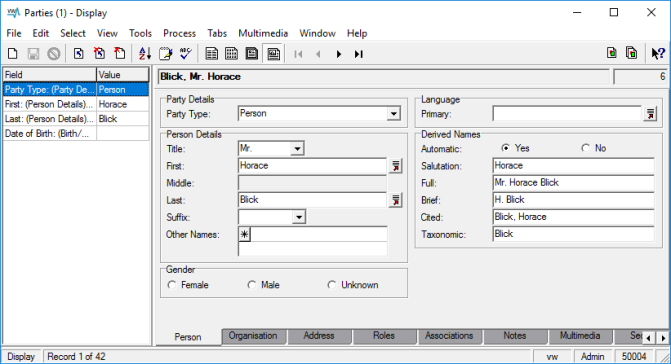Click the red-X blue-arrow page icon
The width and height of the screenshot is (671, 364).
click(x=99, y=54)
